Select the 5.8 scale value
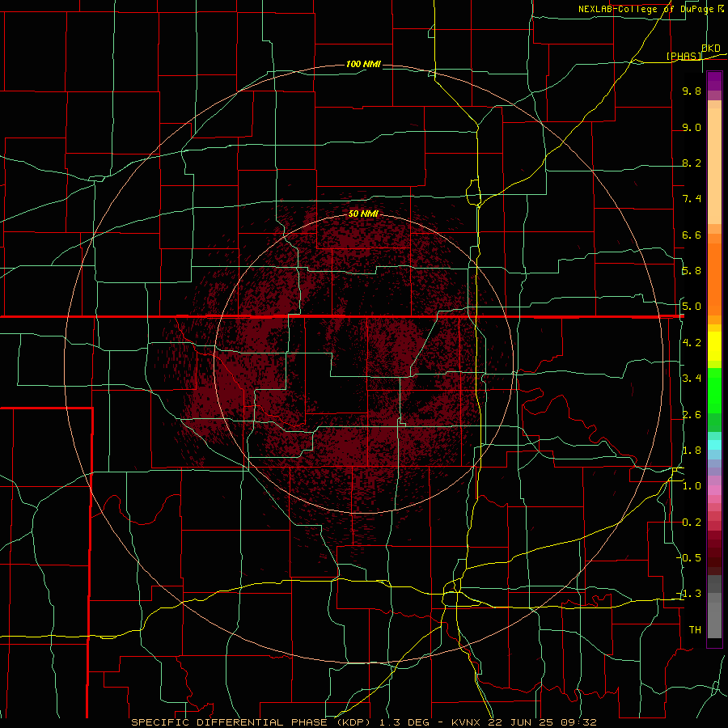 692,271
